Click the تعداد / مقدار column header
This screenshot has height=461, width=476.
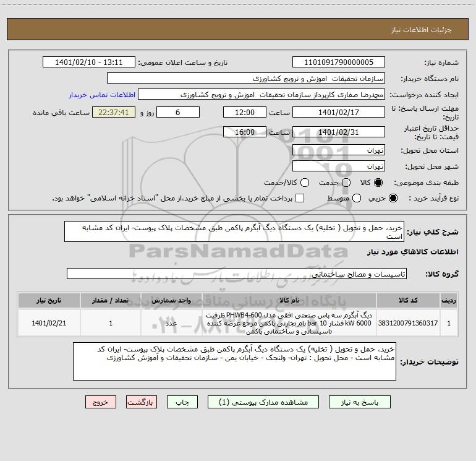pyautogui.click(x=111, y=300)
